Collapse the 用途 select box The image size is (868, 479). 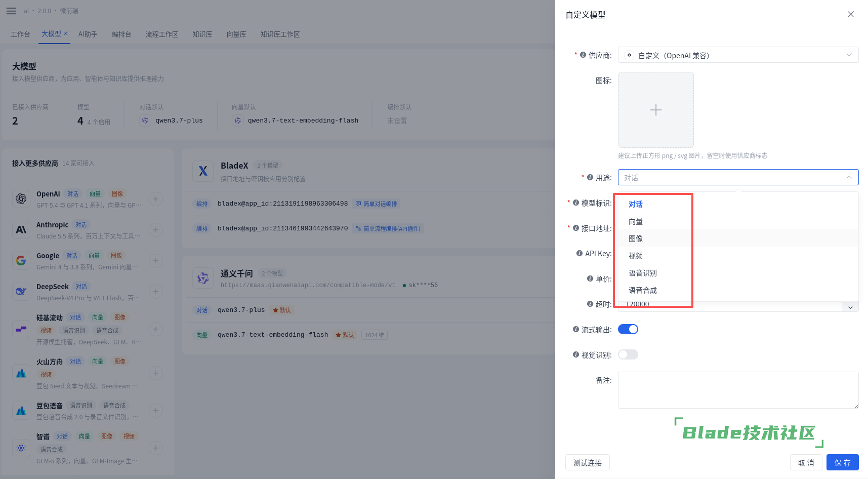(738, 177)
